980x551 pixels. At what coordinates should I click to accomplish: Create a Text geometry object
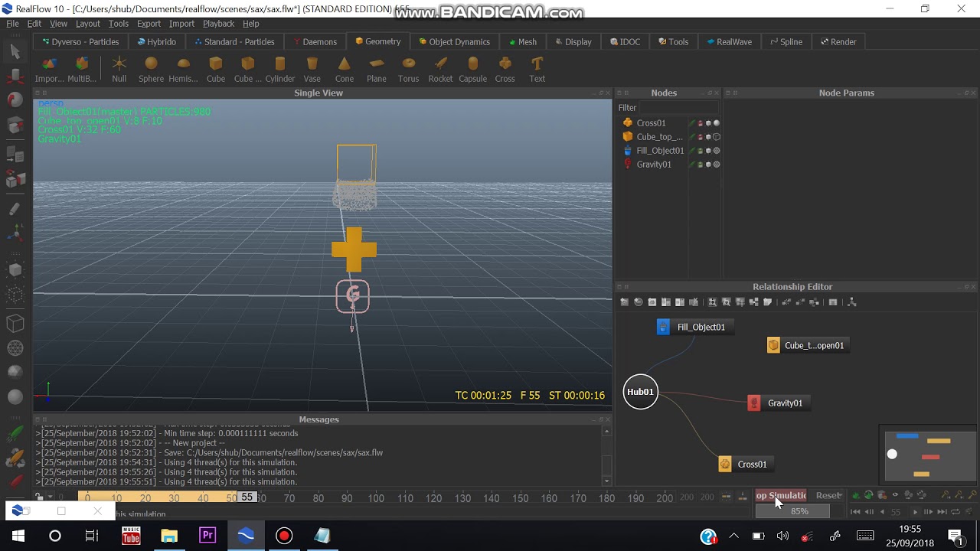537,69
